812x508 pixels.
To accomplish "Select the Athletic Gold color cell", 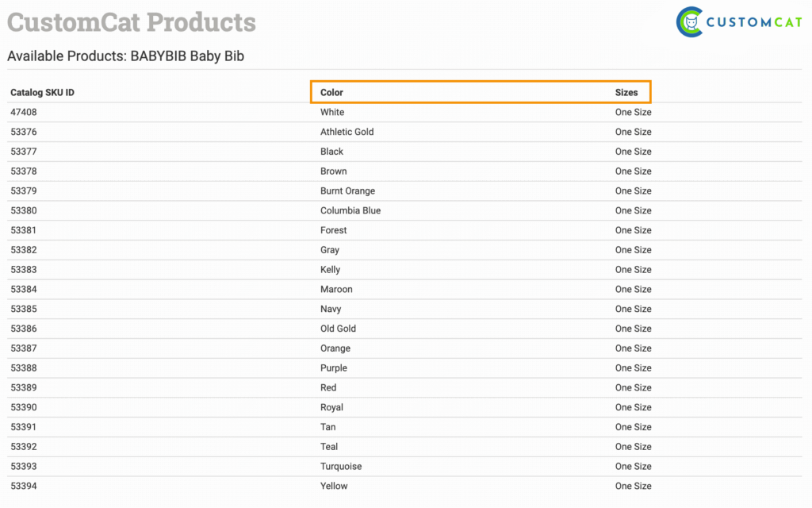I will tap(347, 132).
